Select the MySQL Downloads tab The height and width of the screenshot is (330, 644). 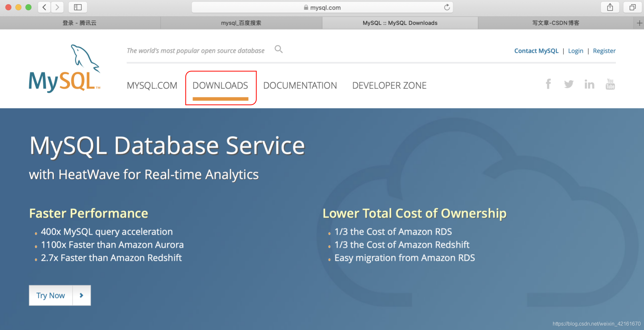coord(400,23)
